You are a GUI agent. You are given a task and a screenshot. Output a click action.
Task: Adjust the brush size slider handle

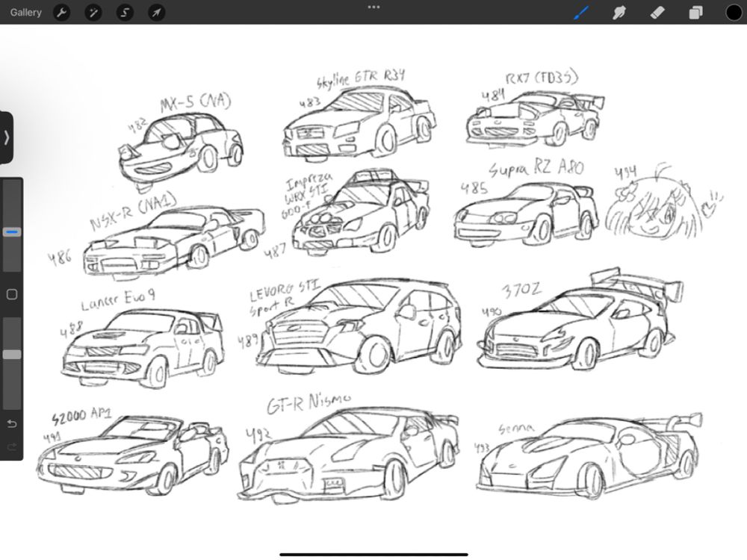pos(12,232)
